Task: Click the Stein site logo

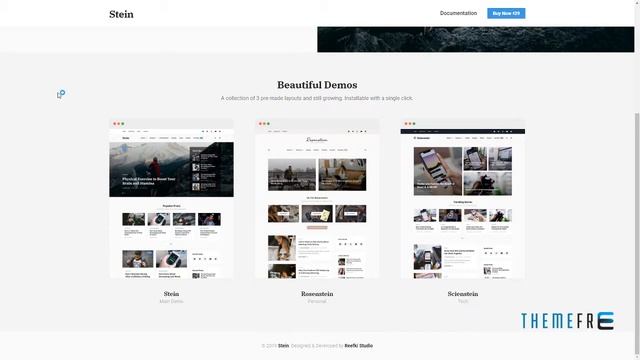Action: tap(121, 14)
